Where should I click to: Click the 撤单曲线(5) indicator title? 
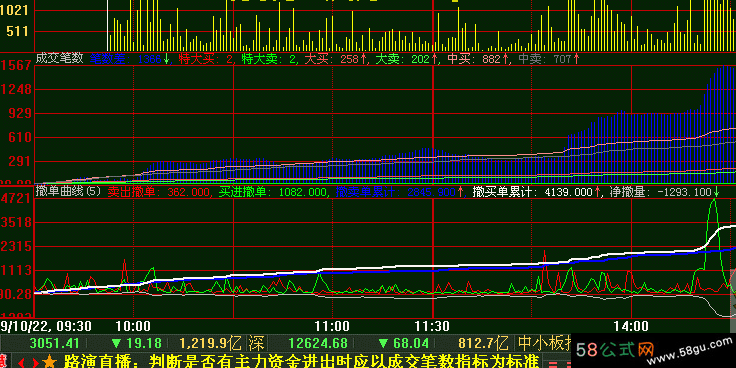69,192
